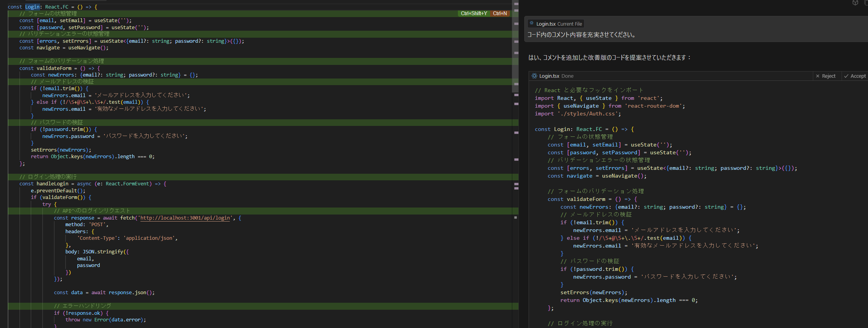Image resolution: width=868 pixels, height=328 pixels.
Task: Click the added comment // ログイン処理の実行 in the editor
Action: click(48, 177)
